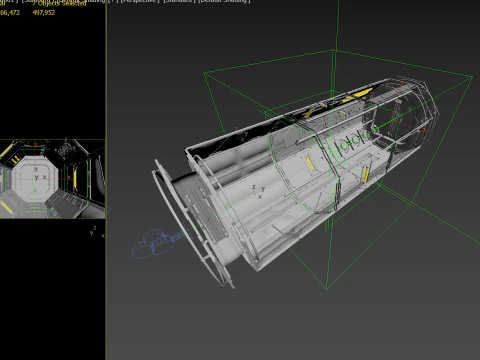
Task: Click the 66,472 statistics value
Action: pos(10,13)
